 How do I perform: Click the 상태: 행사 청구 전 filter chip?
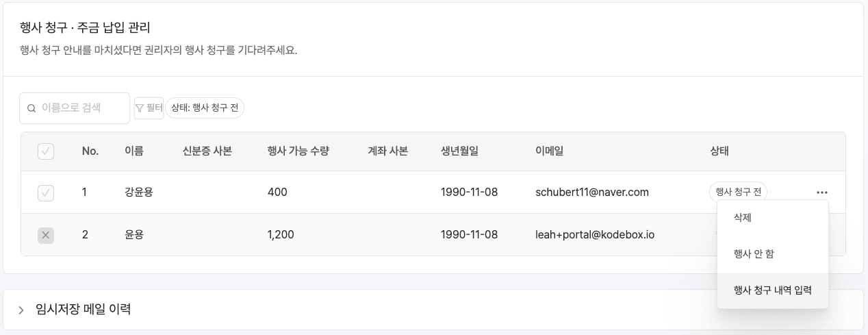205,108
